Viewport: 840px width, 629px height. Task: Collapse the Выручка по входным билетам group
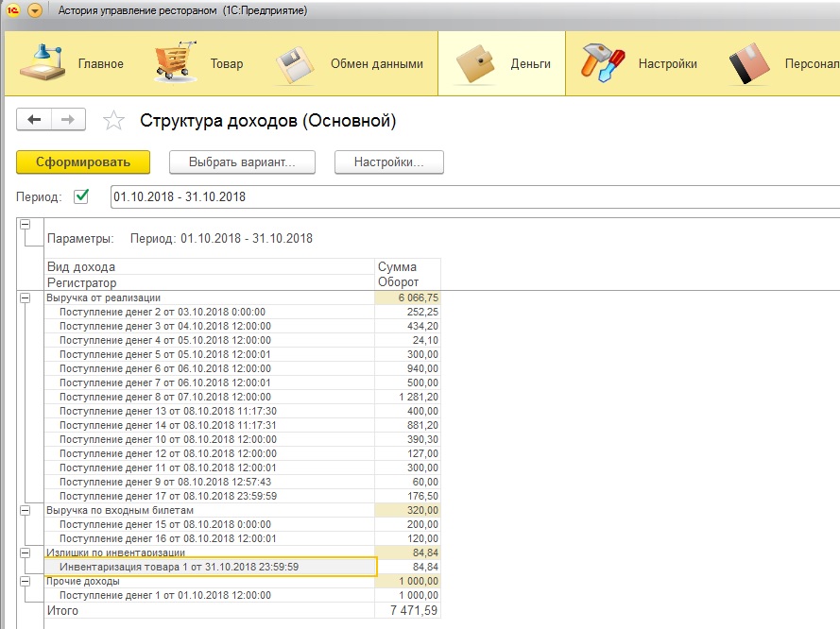25,510
